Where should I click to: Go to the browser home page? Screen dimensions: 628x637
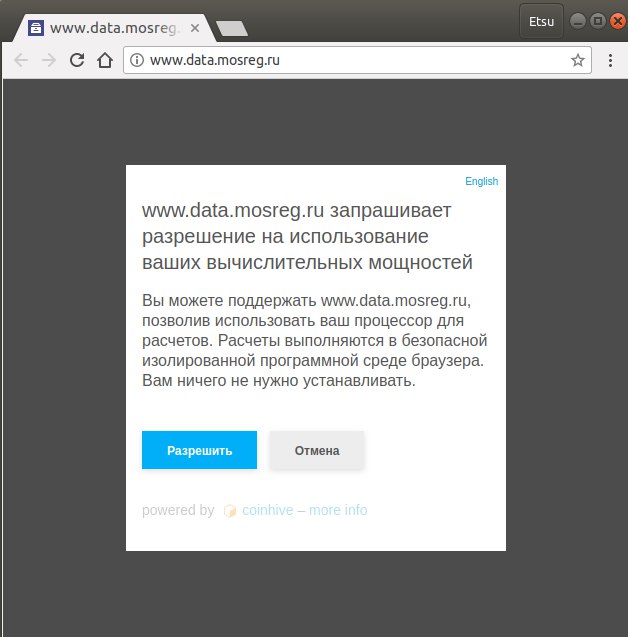pos(105,60)
